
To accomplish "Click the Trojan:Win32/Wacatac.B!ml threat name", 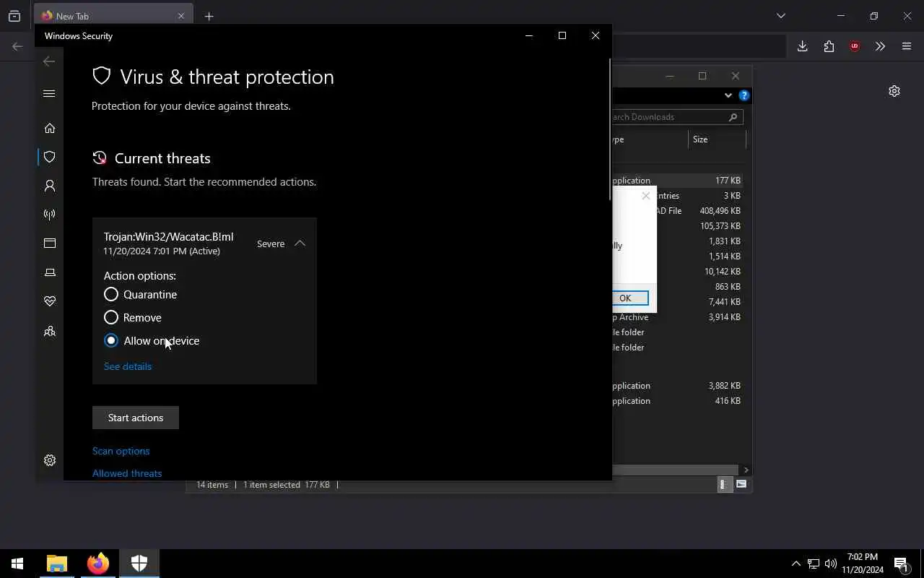I will point(168,237).
